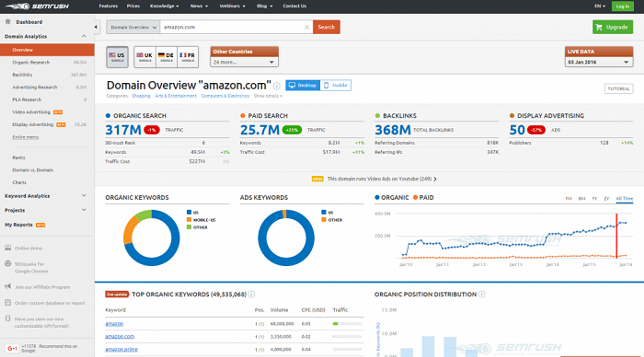Open the Knowledge menu
Viewport: 644px width, 357px height.
pyautogui.click(x=164, y=6)
